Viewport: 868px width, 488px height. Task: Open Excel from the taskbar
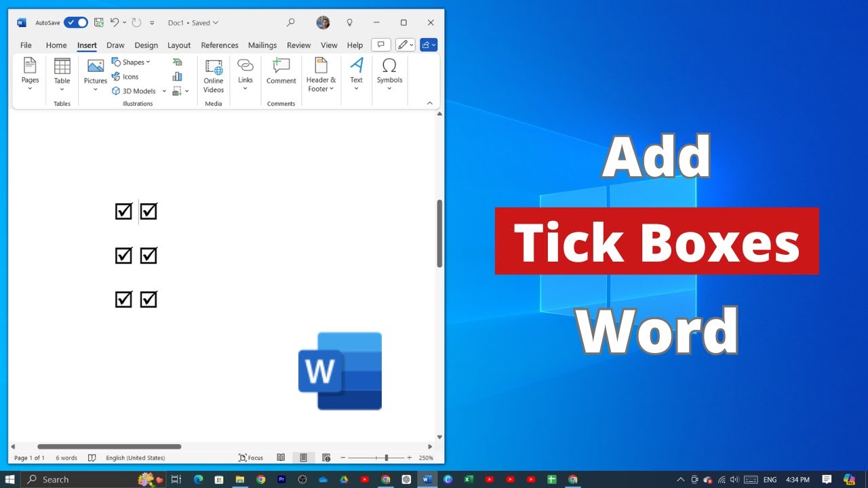tap(469, 479)
